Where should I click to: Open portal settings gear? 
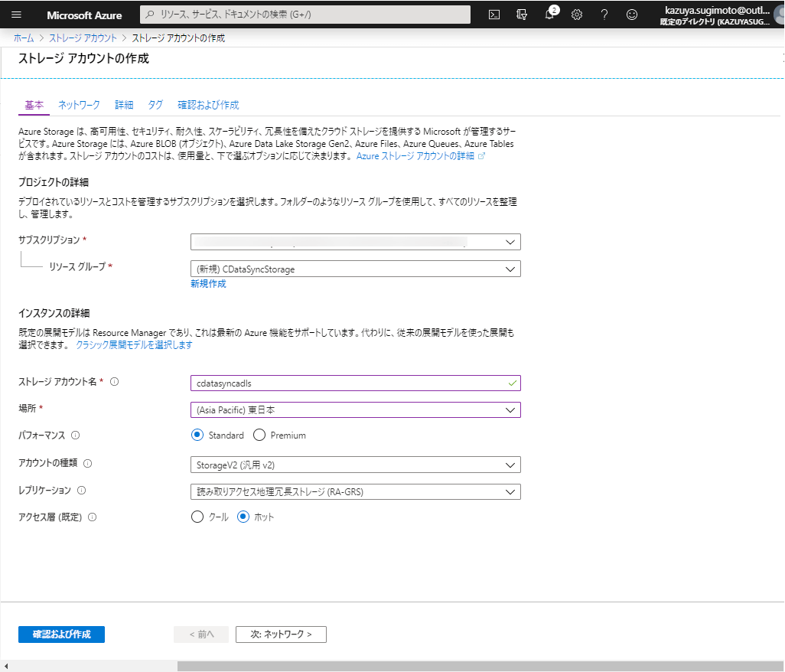point(577,15)
